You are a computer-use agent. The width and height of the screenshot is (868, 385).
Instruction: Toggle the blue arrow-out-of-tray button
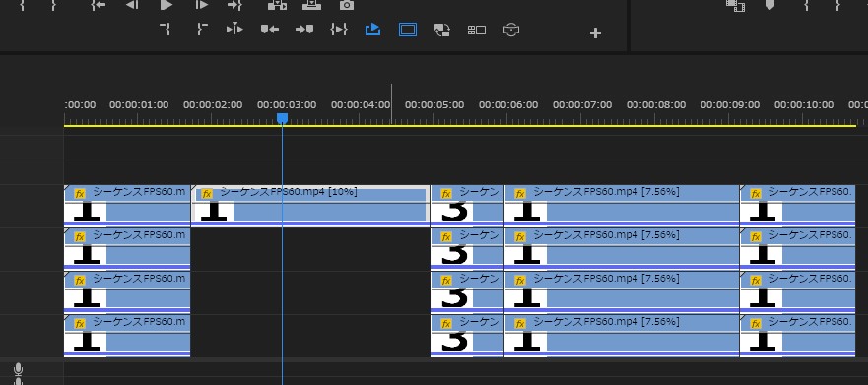[x=373, y=30]
